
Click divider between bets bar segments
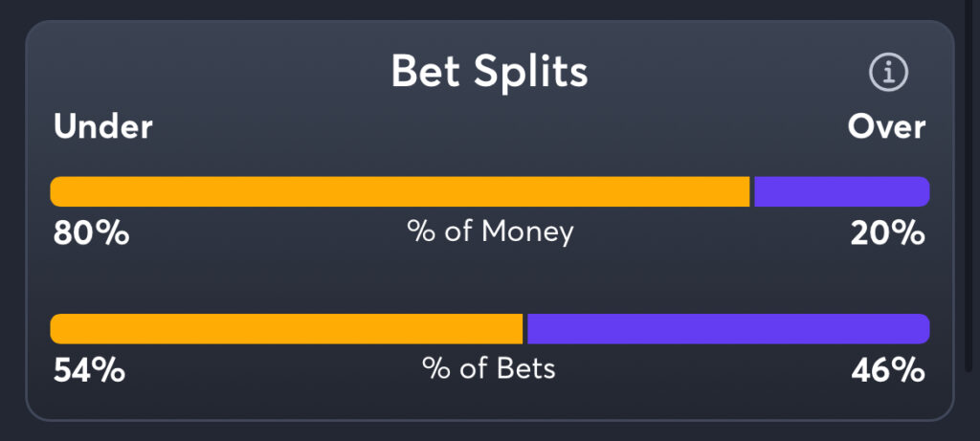point(525,329)
